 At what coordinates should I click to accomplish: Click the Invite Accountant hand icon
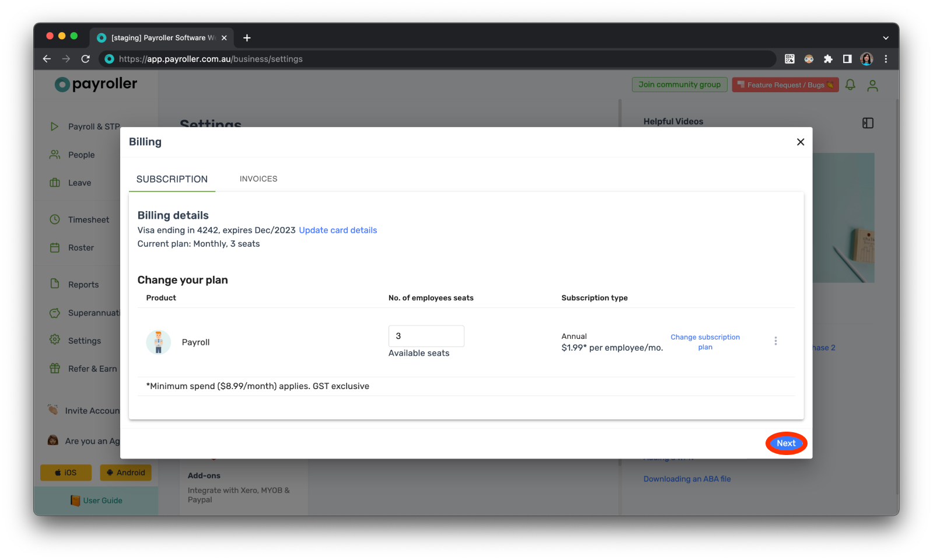[53, 409]
